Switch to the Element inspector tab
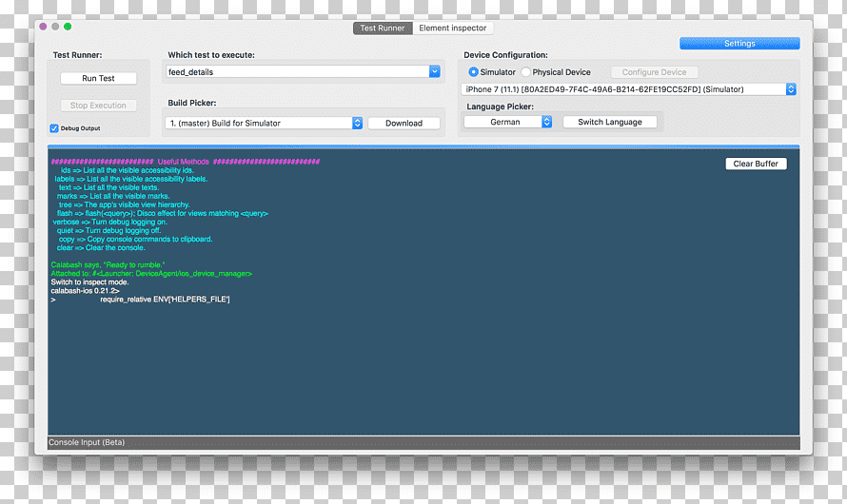Image resolution: width=847 pixels, height=504 pixels. (x=453, y=29)
